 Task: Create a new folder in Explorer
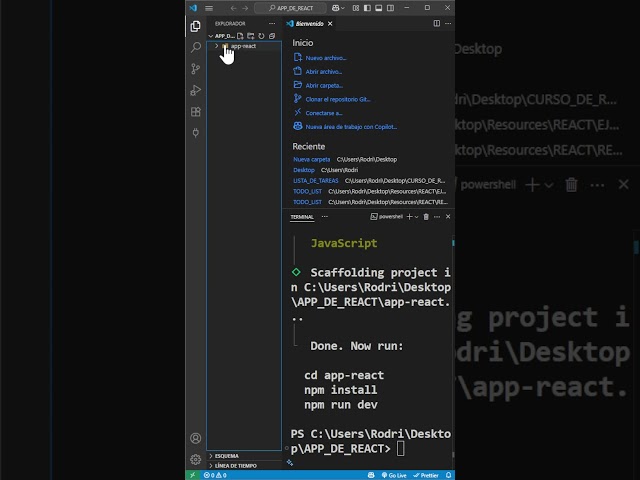click(x=251, y=36)
